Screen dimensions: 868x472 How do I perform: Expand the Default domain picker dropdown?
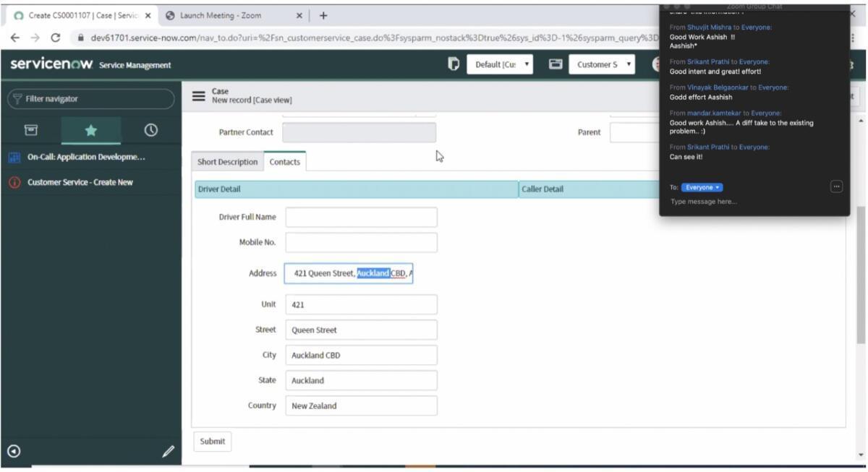[500, 64]
